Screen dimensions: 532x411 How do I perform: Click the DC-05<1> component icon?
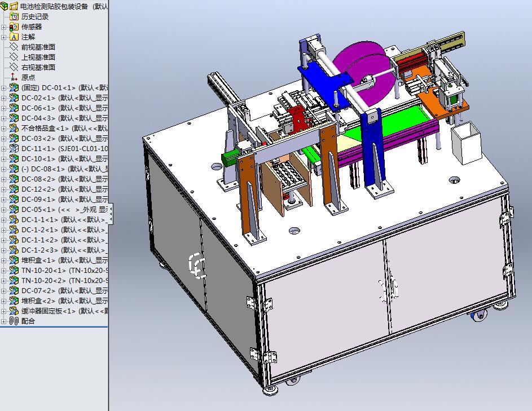(x=14, y=209)
